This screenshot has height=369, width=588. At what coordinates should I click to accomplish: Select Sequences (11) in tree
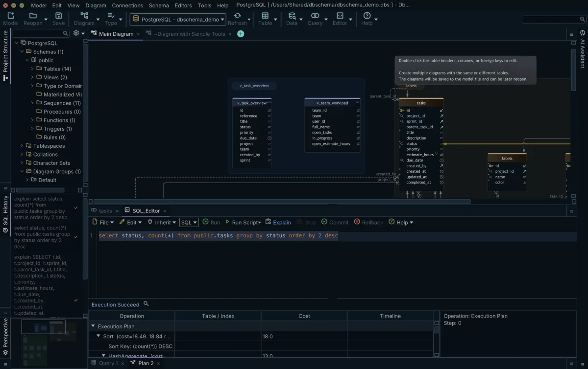62,103
